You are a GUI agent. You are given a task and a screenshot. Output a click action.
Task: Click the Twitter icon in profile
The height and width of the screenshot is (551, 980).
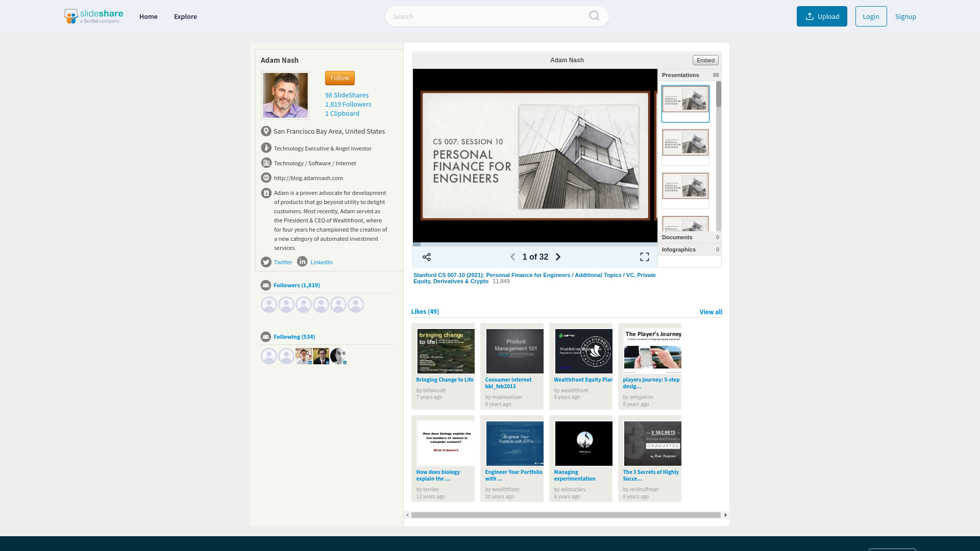(266, 262)
